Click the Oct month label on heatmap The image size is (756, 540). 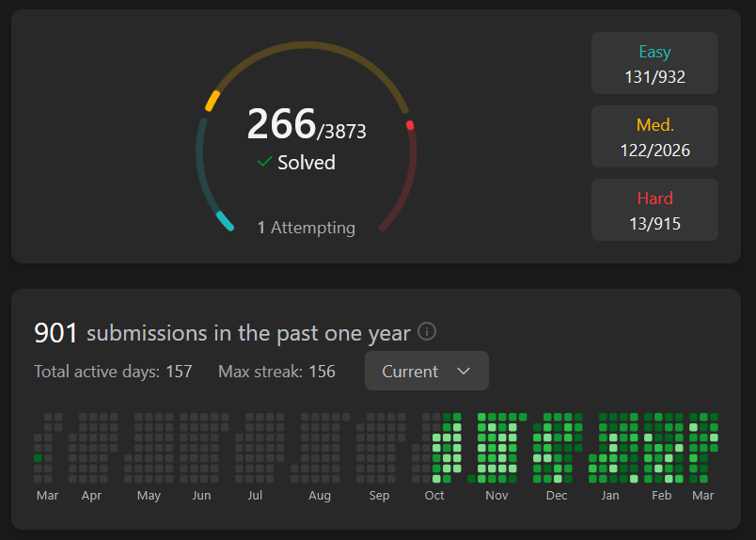tap(434, 496)
